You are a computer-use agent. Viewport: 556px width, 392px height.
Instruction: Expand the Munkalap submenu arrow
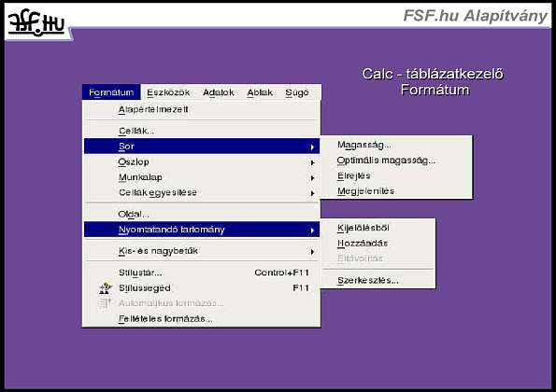312,177
